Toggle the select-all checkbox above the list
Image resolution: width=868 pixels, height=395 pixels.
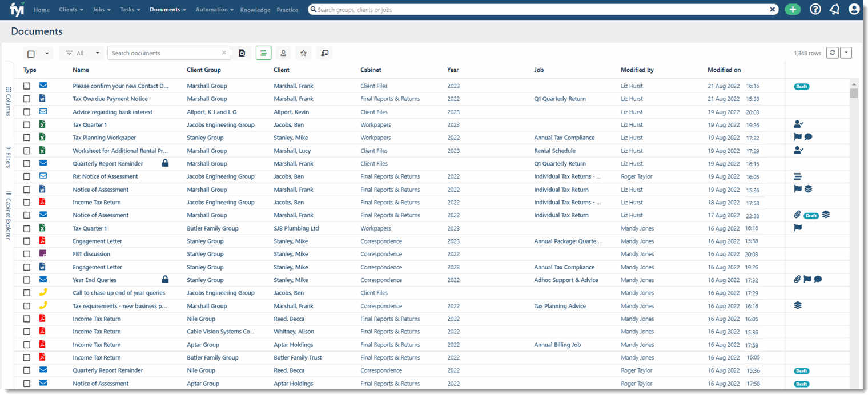[x=31, y=53]
